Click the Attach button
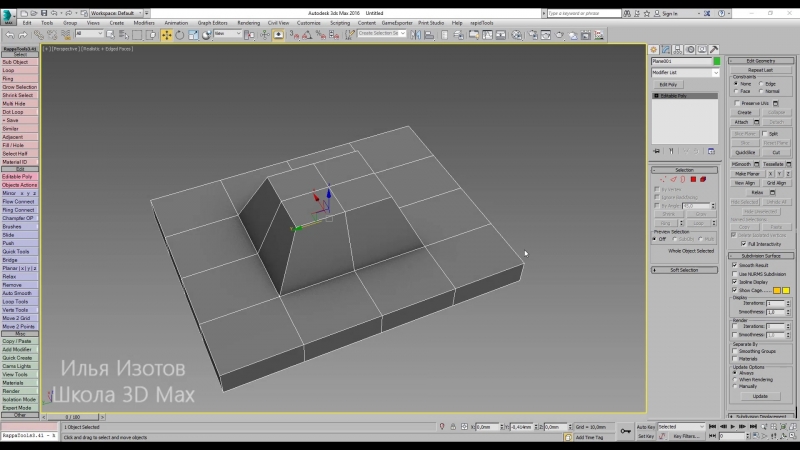Image resolution: width=800 pixels, height=450 pixels. (742, 122)
